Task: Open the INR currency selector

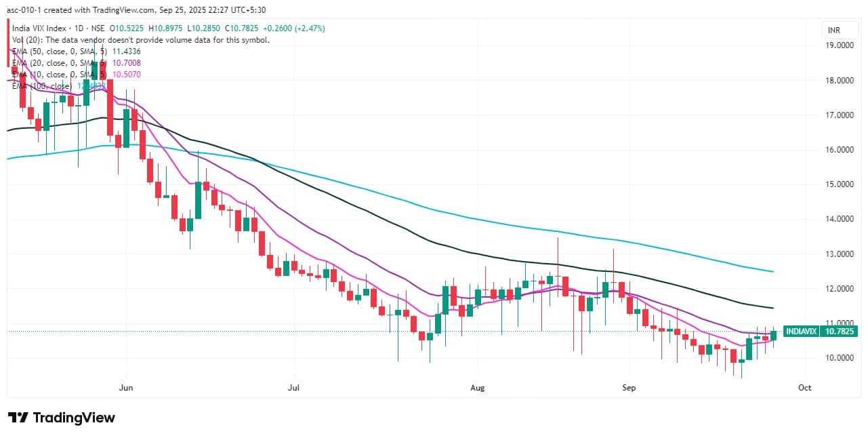Action: click(x=834, y=30)
